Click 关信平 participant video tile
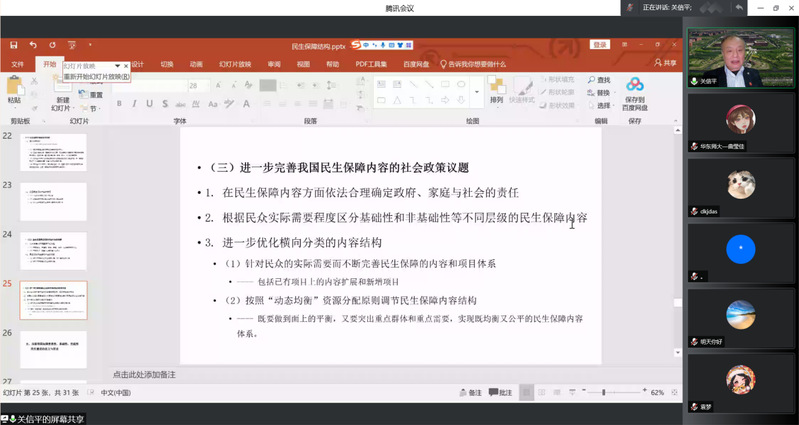799x425 pixels. click(740, 58)
